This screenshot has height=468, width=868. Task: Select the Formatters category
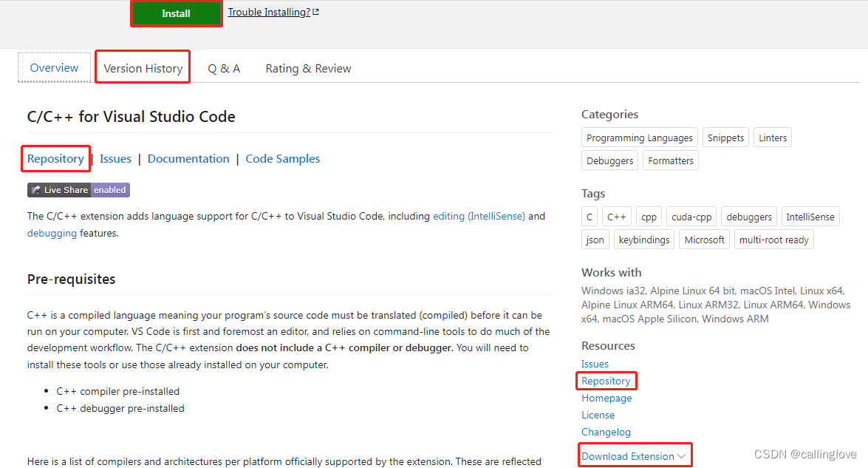point(670,160)
